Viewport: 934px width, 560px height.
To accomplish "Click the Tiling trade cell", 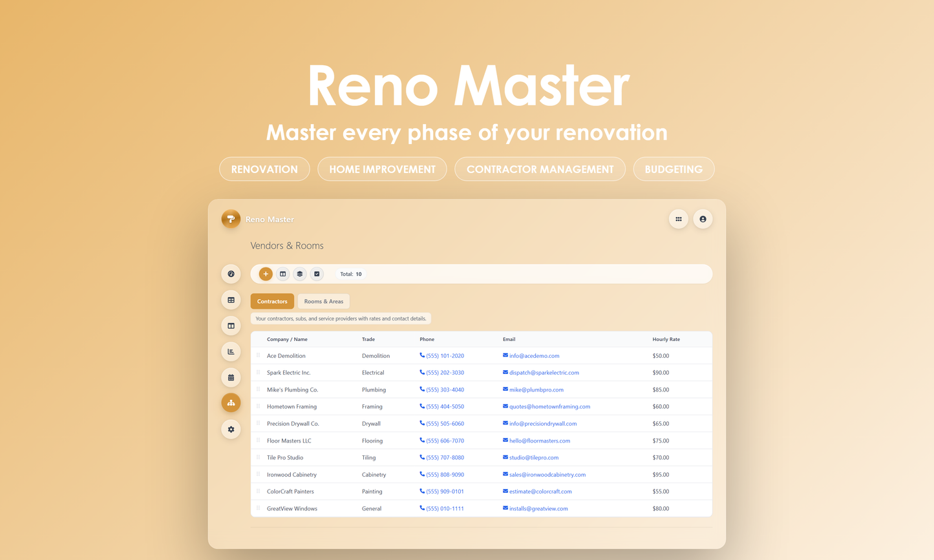I will [368, 457].
